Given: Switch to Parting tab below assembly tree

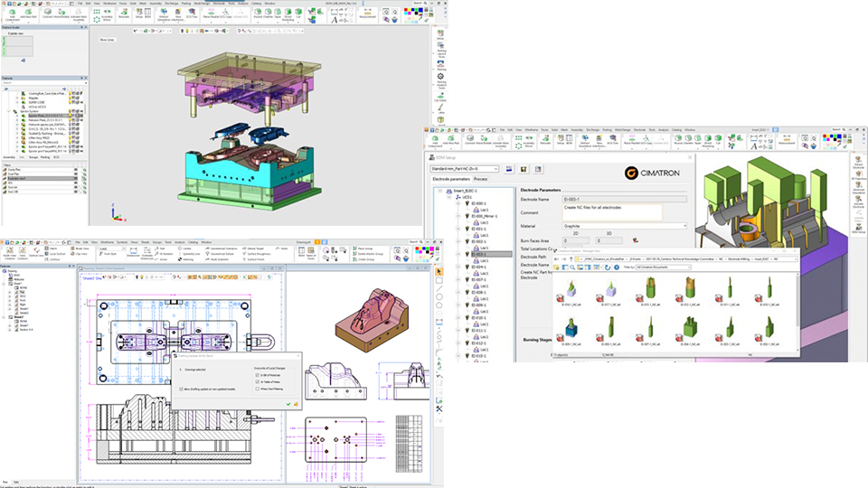Looking at the screenshot, I should tap(45, 157).
